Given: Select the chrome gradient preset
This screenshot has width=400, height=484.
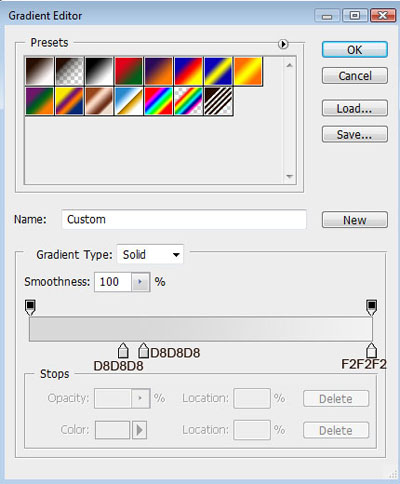Looking at the screenshot, I should pyautogui.click(x=129, y=101).
